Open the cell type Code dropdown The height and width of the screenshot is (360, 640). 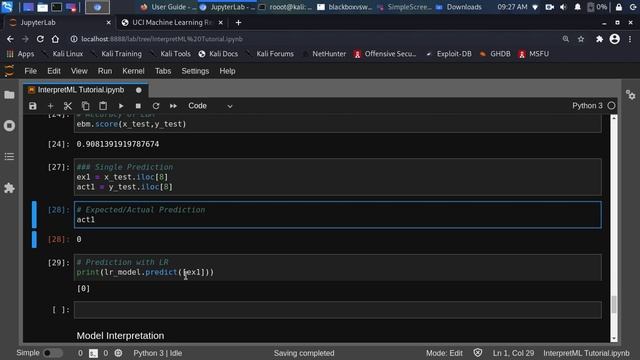[210, 106]
